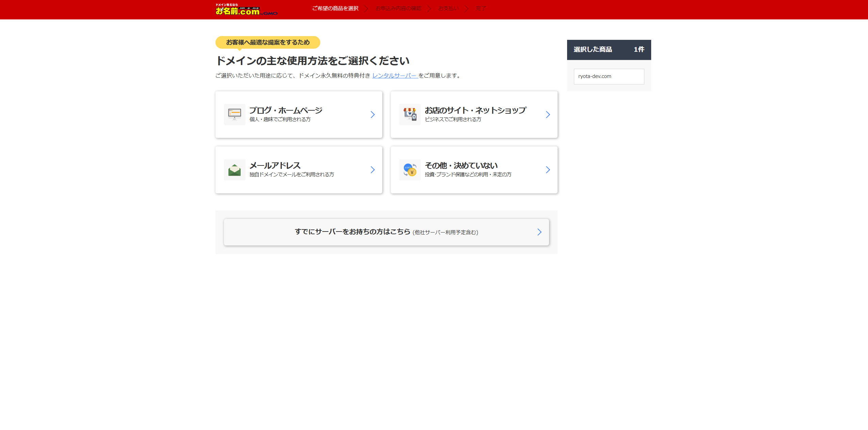Image resolution: width=868 pixels, height=430 pixels.
Task: Click the arrow on その他・決めていない card
Action: pyautogui.click(x=548, y=170)
